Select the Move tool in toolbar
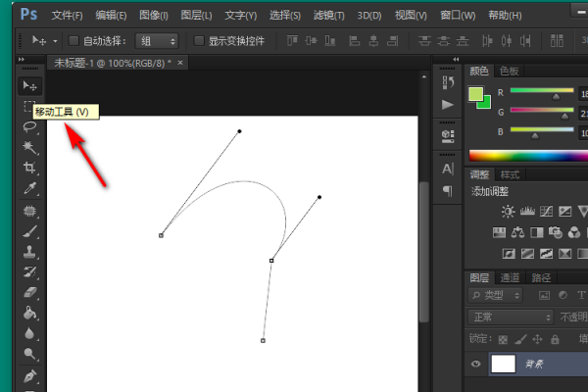This screenshot has height=392, width=588. click(29, 86)
